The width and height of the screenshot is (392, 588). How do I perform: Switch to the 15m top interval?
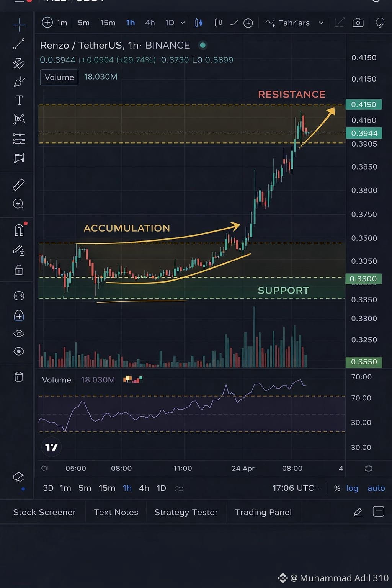108,23
